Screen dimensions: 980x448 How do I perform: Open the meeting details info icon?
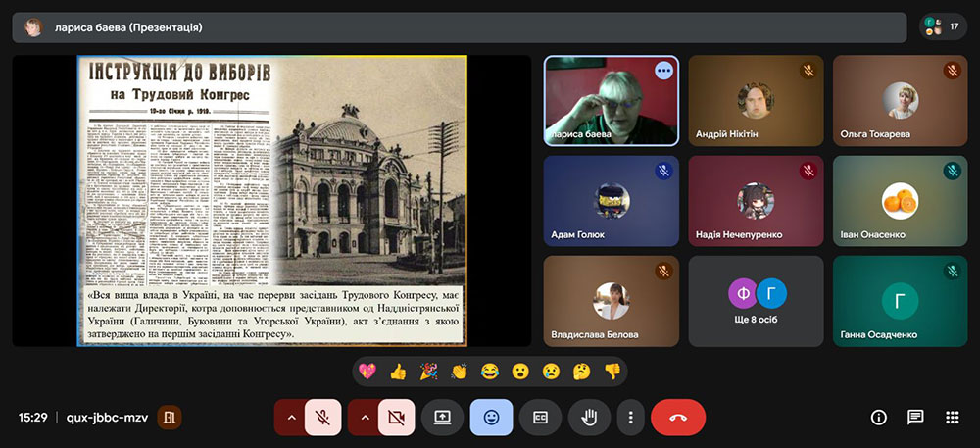pyautogui.click(x=879, y=417)
